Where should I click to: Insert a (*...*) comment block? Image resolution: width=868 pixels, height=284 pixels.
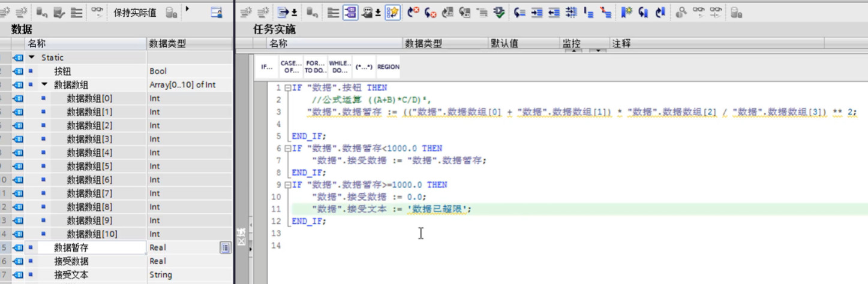[x=364, y=67]
